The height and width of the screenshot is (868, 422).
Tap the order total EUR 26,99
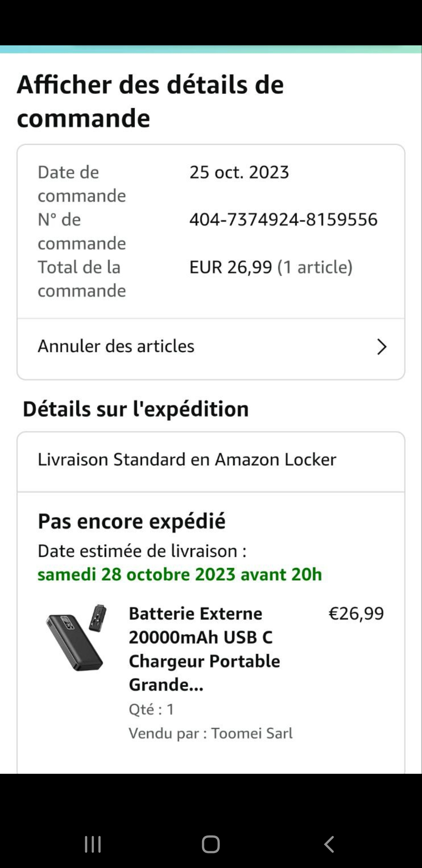(x=231, y=267)
